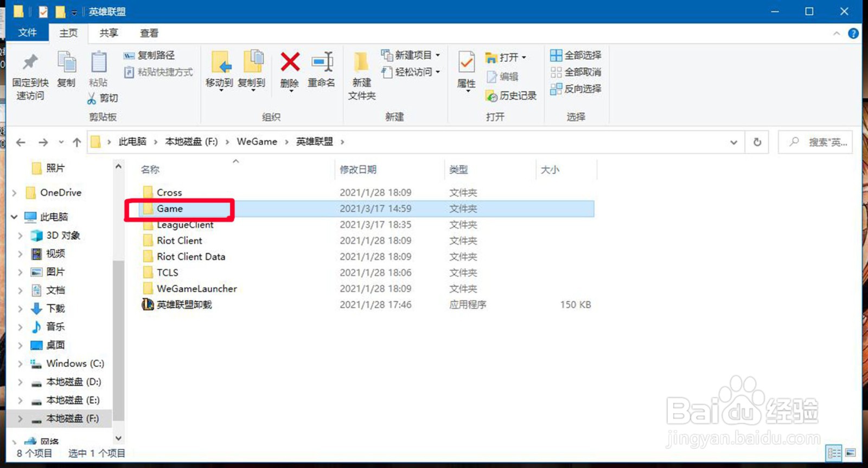Click the Paste clipboard icon
Viewport: 868px width, 468px height.
click(x=99, y=62)
